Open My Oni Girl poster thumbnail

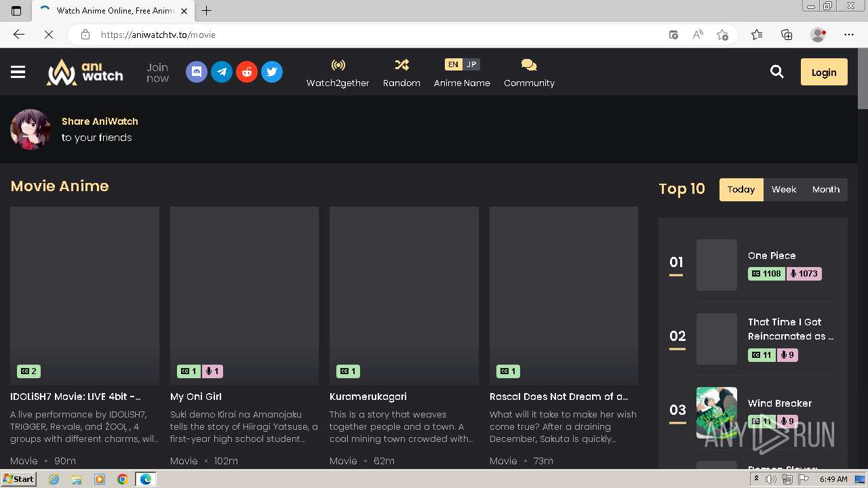[244, 296]
